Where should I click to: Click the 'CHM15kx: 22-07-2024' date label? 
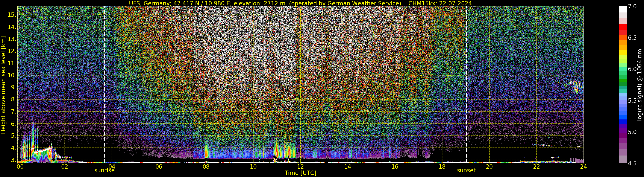(440, 3)
